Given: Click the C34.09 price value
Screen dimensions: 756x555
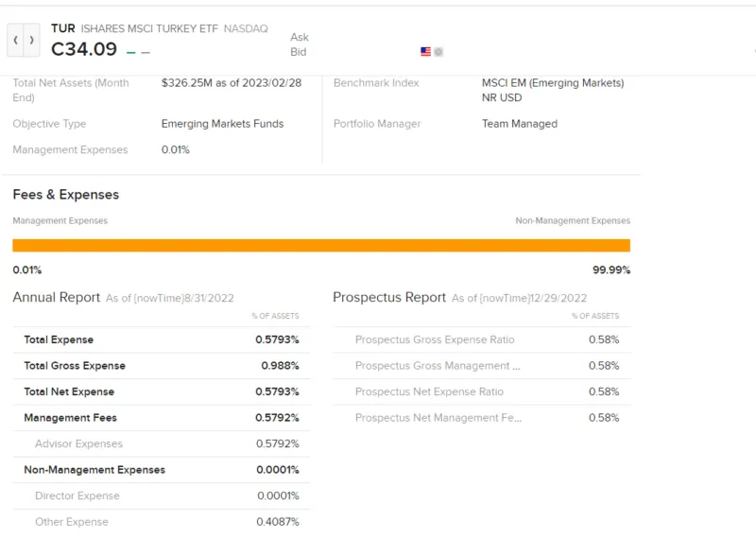Looking at the screenshot, I should [x=84, y=49].
